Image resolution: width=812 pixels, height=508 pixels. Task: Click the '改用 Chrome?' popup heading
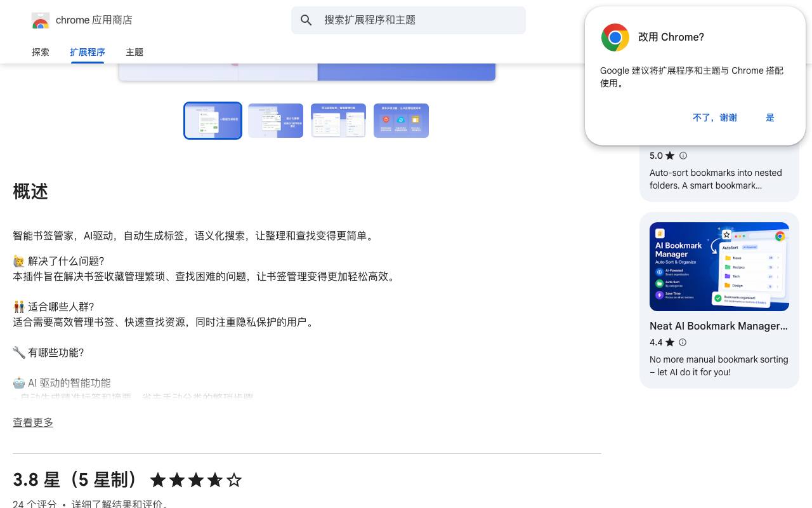click(x=671, y=37)
